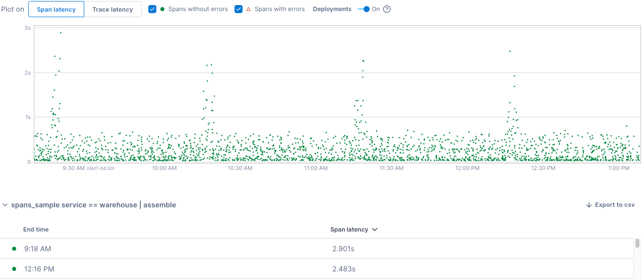Screen dimensions: 644x280
Task: Open the Span latency column sort arrow
Action: coord(375,230)
